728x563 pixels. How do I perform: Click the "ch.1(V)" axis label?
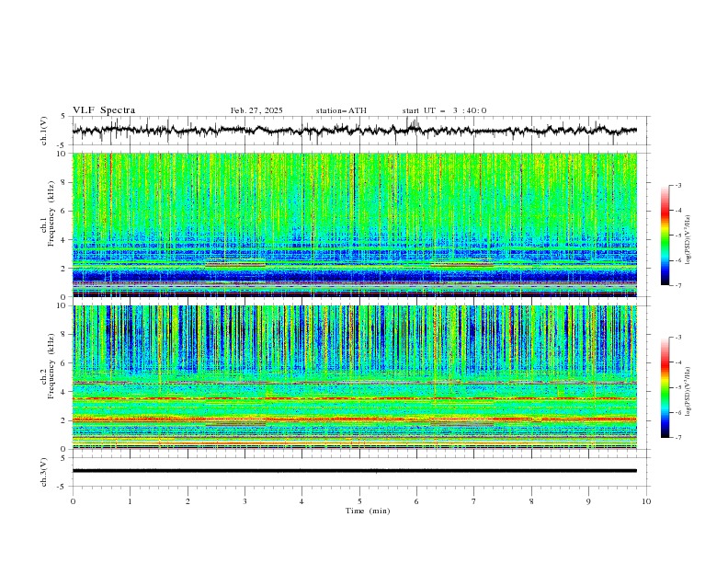tap(43, 131)
